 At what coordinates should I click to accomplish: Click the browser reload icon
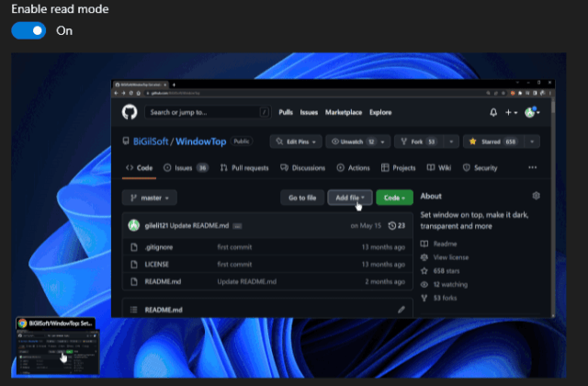[130, 93]
